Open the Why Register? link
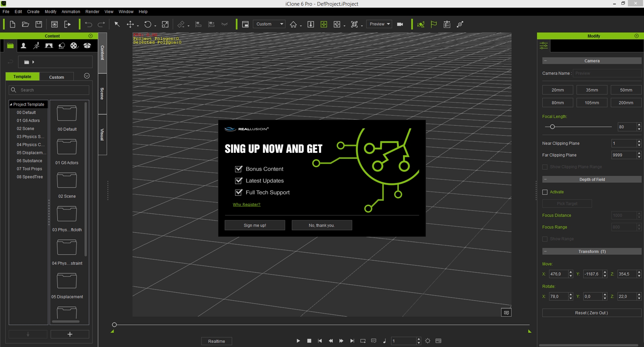 pyautogui.click(x=246, y=204)
